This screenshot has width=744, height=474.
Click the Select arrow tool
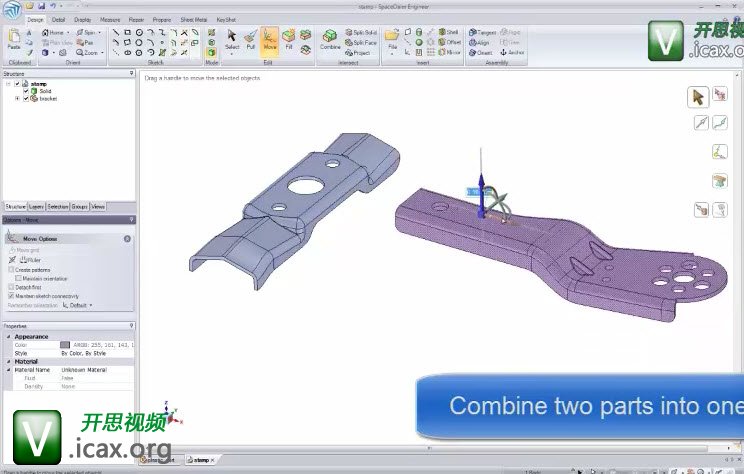point(232,39)
